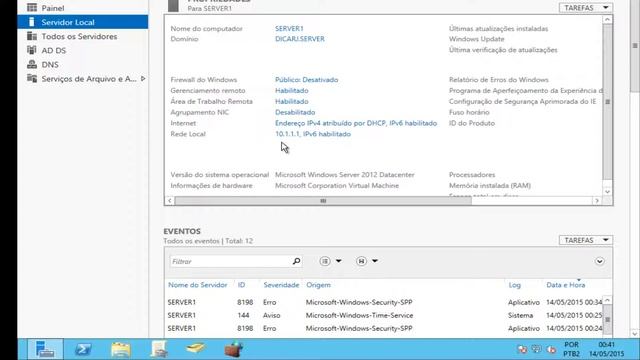The width and height of the screenshot is (640, 360).
Task: Open the Eventos TAREFAS dropdown
Action: [585, 240]
